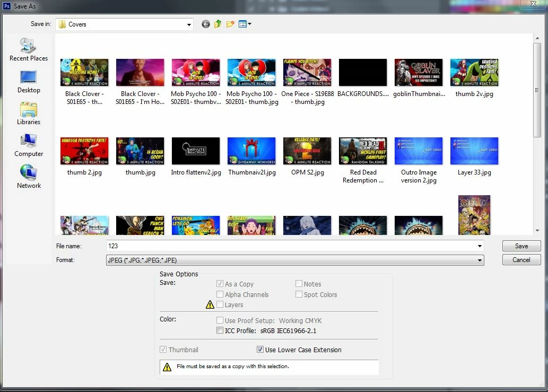Close the Save As dialog

[x=533, y=4]
